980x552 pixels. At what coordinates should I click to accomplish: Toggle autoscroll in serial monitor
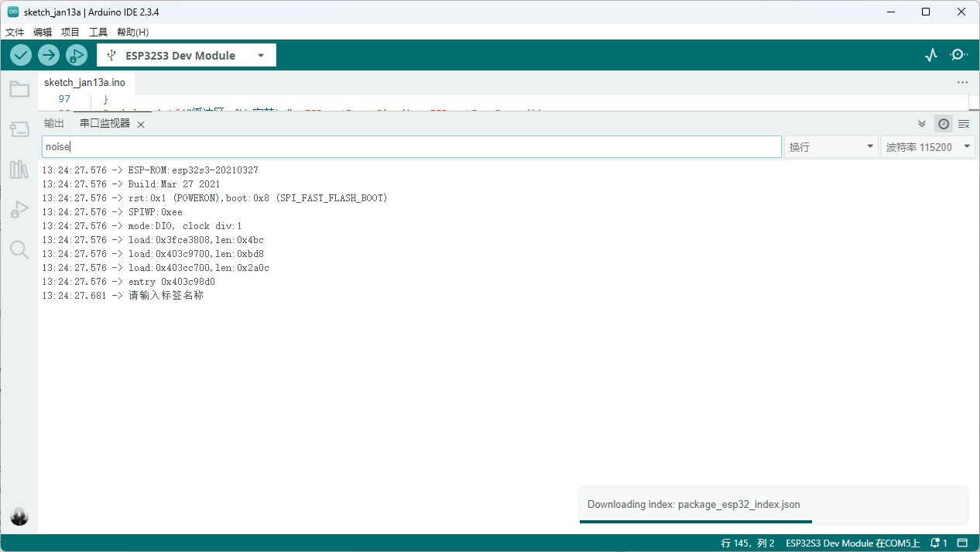[x=922, y=124]
